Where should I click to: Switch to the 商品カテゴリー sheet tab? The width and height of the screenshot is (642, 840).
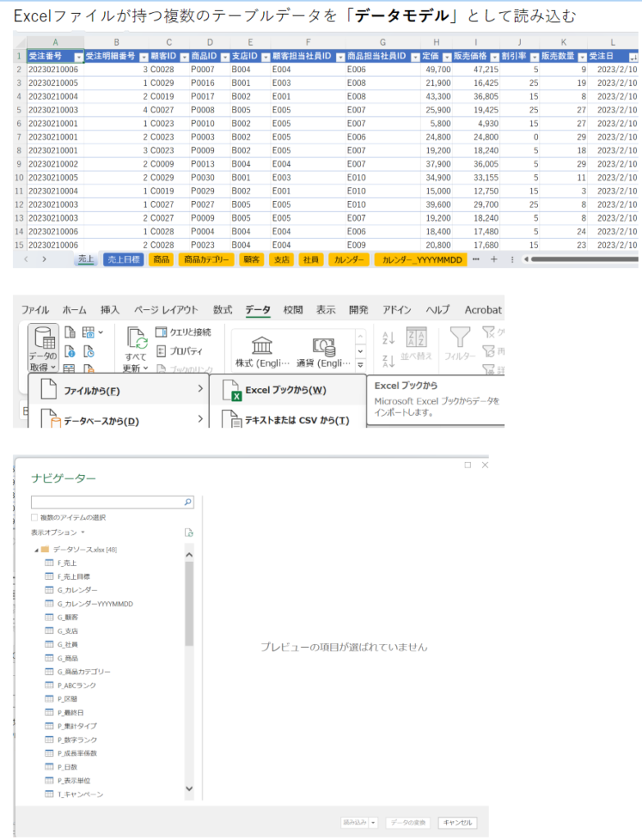pyautogui.click(x=206, y=259)
